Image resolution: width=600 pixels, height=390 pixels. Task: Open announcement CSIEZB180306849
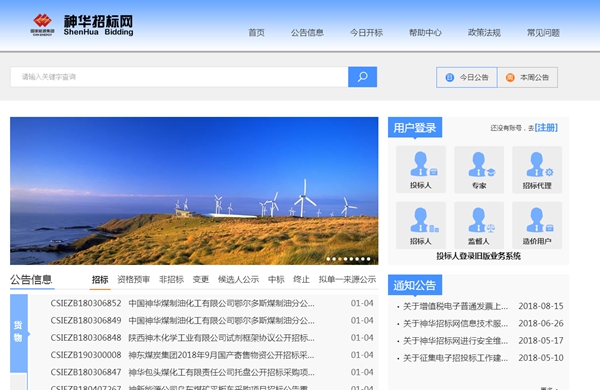212,320
